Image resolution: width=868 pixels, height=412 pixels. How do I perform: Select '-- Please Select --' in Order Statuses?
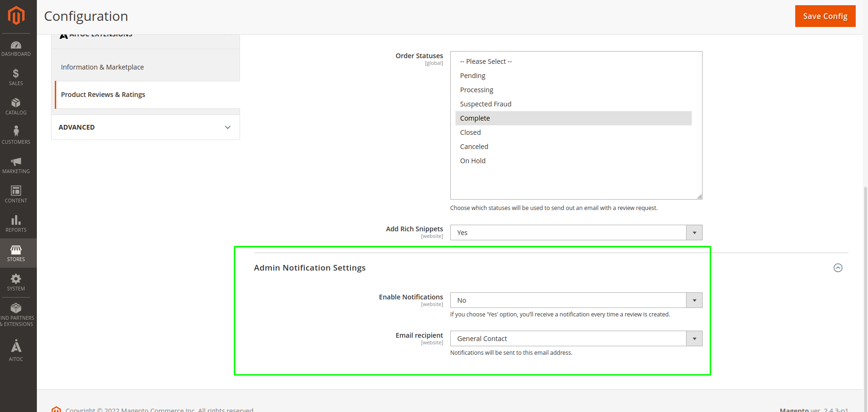(x=573, y=61)
